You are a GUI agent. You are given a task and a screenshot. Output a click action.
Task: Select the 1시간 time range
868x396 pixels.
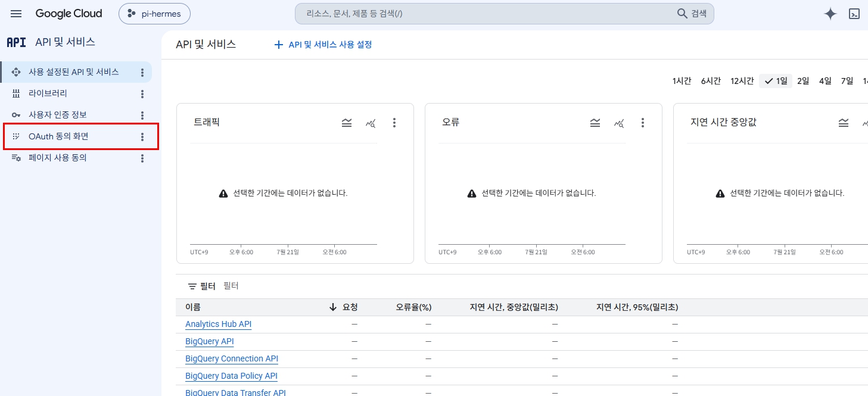682,81
